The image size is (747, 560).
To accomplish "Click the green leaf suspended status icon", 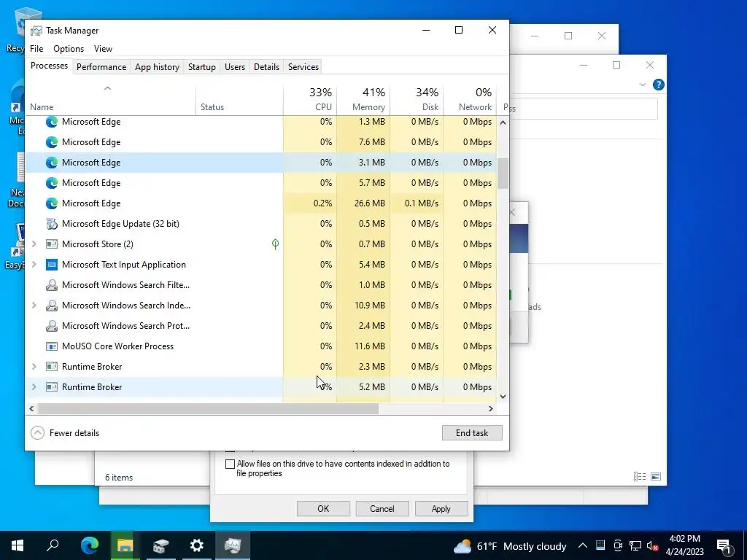I will [x=275, y=244].
